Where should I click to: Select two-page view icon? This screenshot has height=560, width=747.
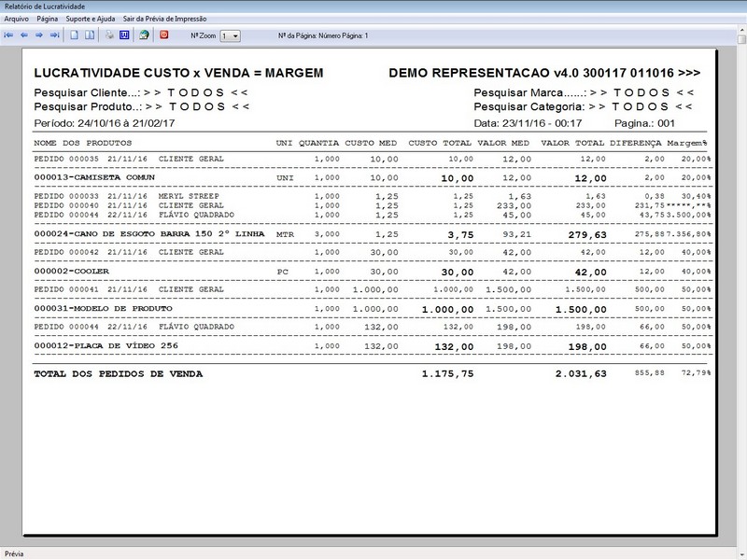[90, 35]
